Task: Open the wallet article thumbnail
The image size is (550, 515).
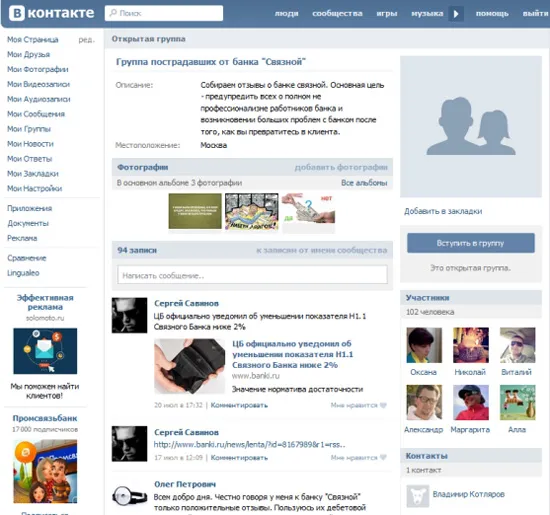Action: [189, 366]
